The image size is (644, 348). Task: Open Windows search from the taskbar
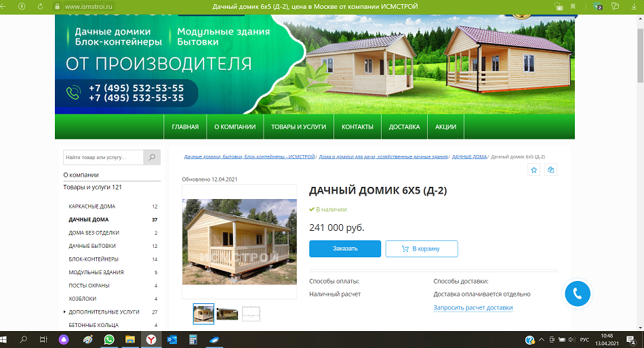[x=24, y=340]
